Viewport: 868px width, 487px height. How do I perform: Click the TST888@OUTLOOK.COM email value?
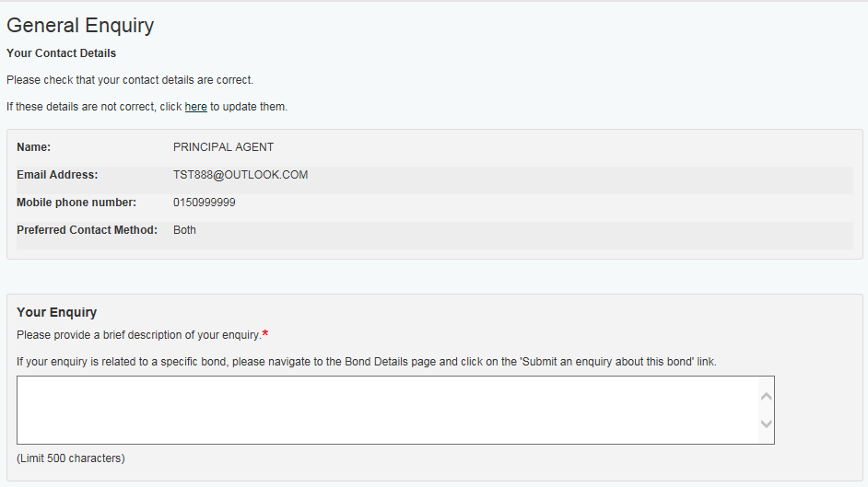tap(240, 175)
